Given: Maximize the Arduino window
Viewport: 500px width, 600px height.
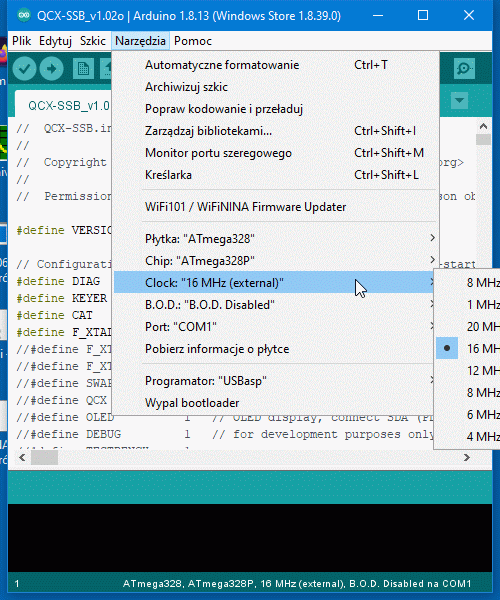Looking at the screenshot, I should coord(423,15).
